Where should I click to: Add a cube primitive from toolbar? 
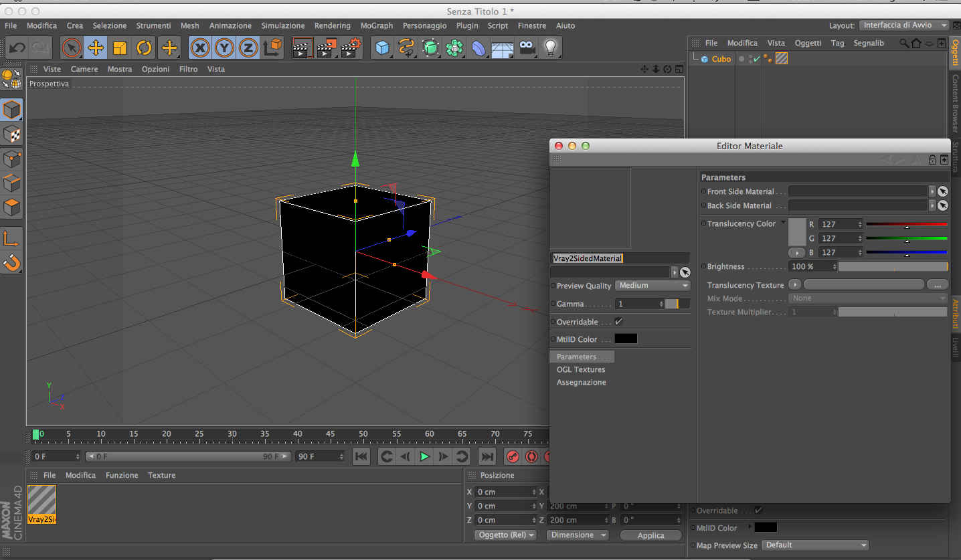pyautogui.click(x=381, y=48)
